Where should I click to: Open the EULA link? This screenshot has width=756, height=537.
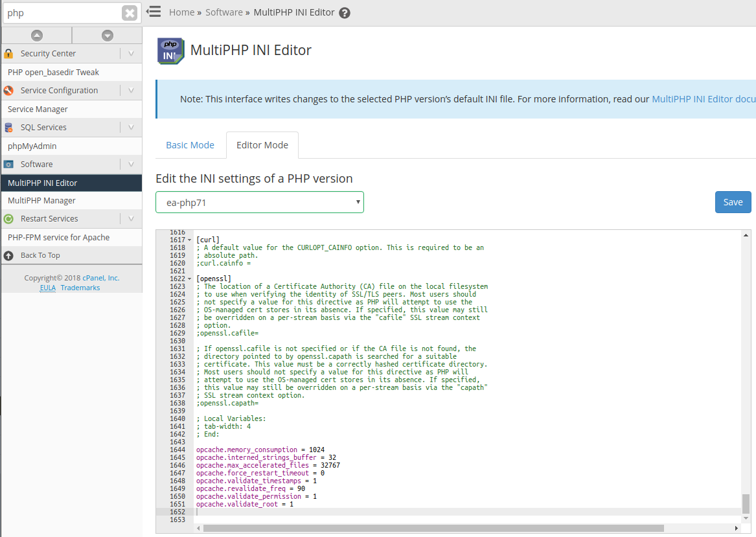pyautogui.click(x=48, y=288)
